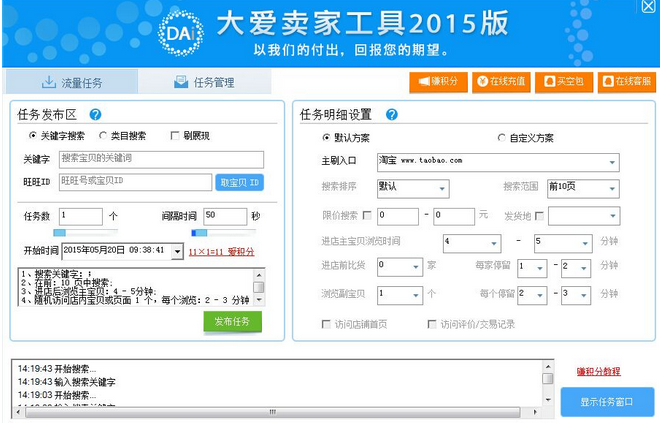Open 在线充值 online recharge

(500, 81)
